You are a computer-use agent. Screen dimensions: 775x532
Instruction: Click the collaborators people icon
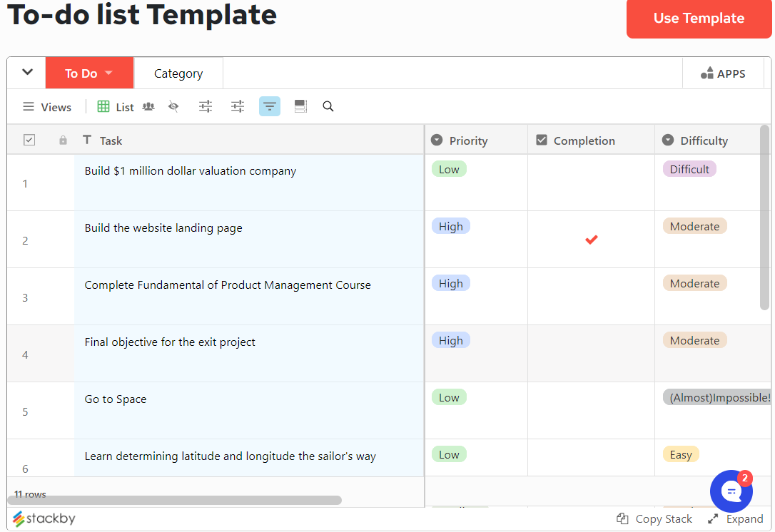point(148,106)
